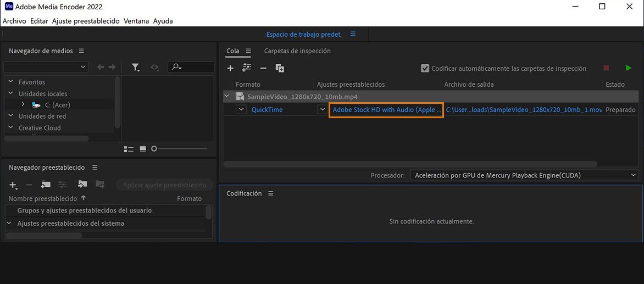Go back in the media browser
Screen dimensions: 644x284
pos(100,68)
